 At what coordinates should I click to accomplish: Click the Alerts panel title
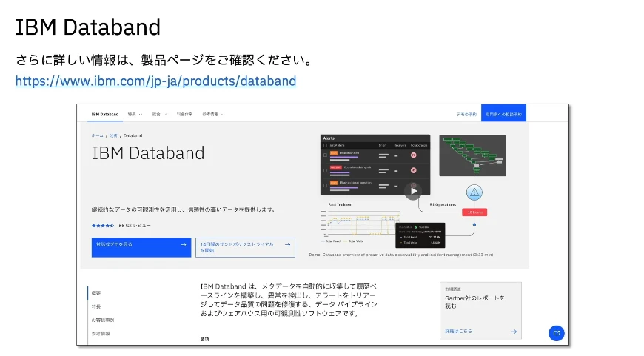click(x=329, y=138)
